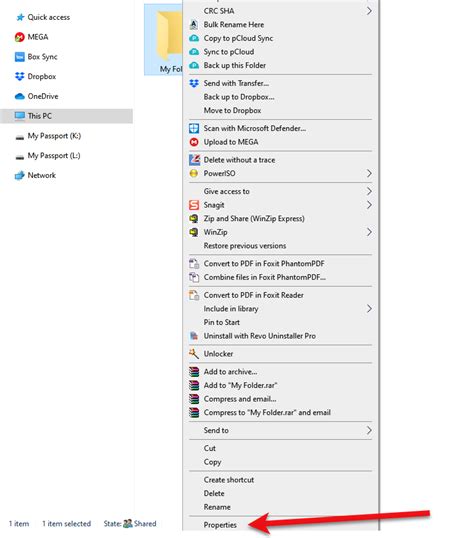This screenshot has height=538, width=474.
Task: Select Back up to Dropbox...
Action: (239, 97)
